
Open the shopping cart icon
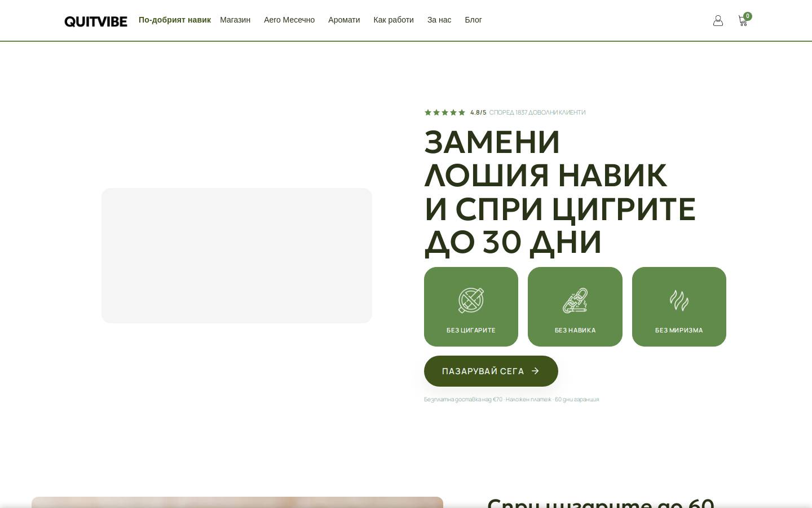(x=743, y=21)
